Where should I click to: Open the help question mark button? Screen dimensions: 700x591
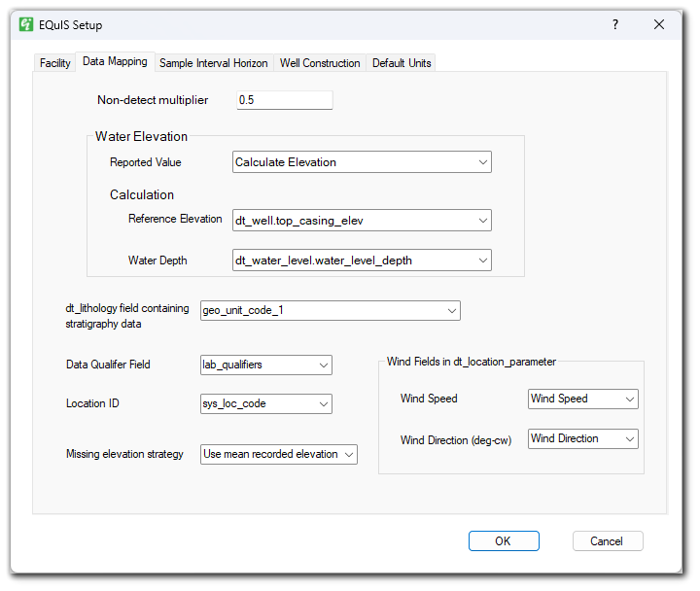click(615, 24)
